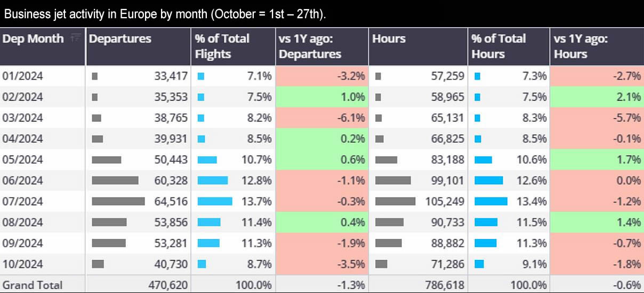
Task: Select the red -6.1% departures cell
Action: point(321,118)
